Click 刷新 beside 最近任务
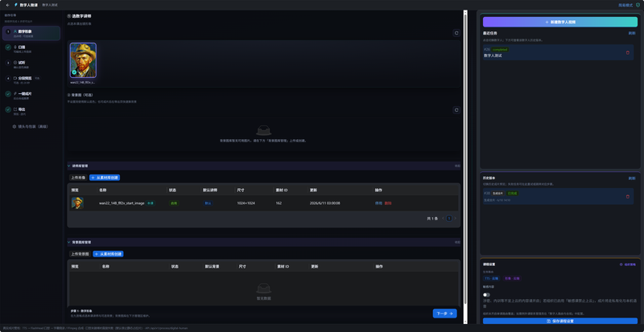644x332 pixels. [632, 33]
